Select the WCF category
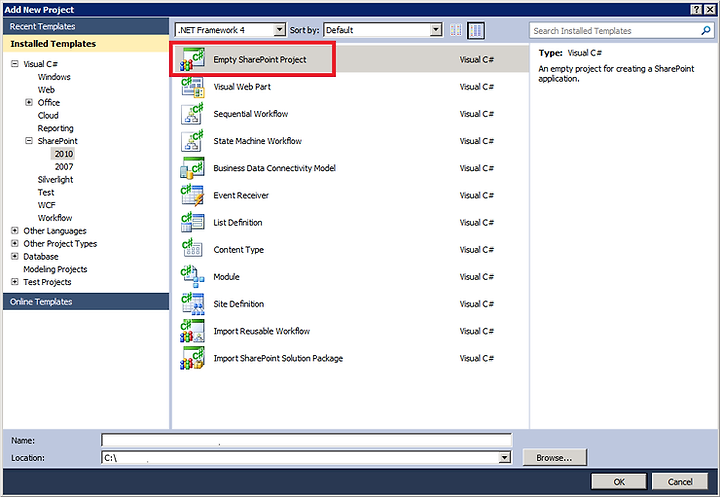 [46, 205]
